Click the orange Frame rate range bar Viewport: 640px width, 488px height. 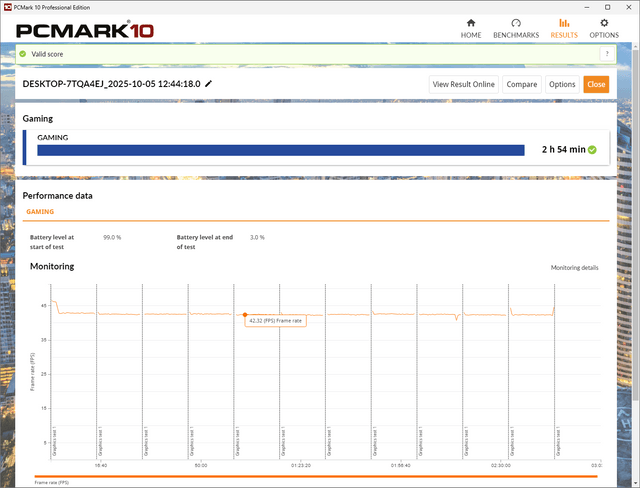[316, 476]
